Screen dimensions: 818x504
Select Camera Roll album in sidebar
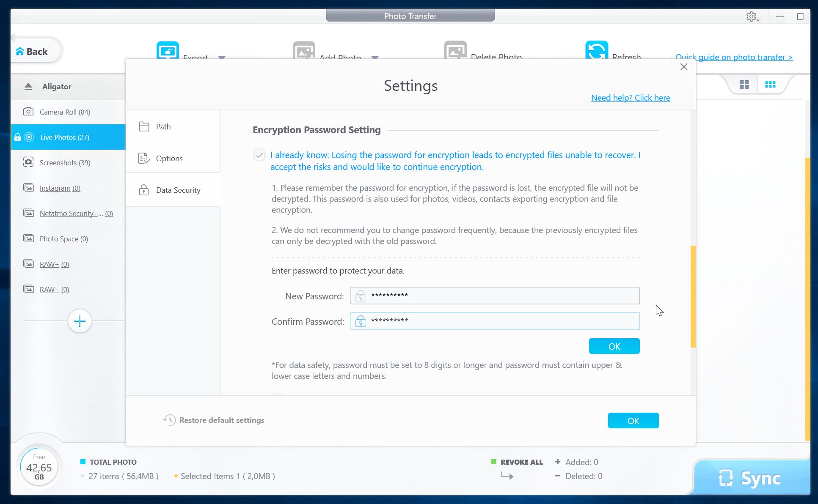click(x=65, y=112)
